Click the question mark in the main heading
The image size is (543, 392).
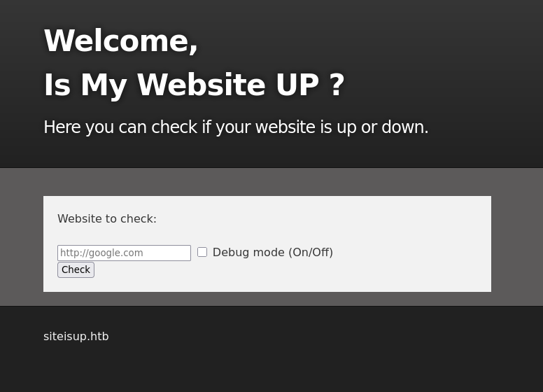337,85
